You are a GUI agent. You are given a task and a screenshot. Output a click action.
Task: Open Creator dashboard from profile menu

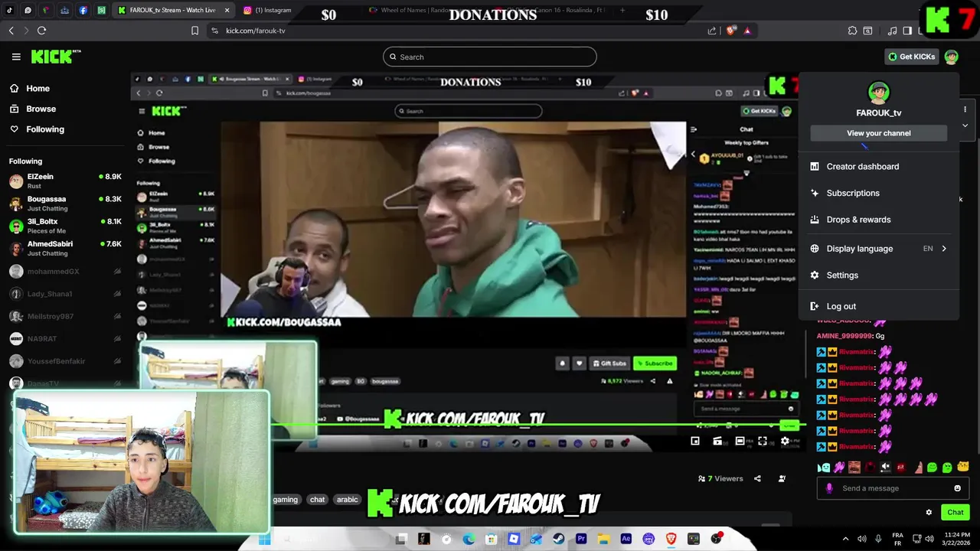click(x=878, y=166)
